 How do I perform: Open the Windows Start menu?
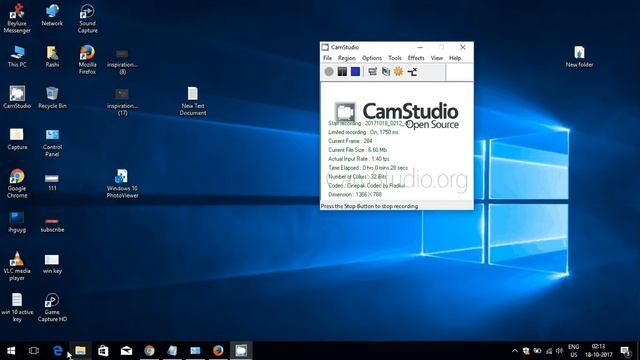pyautogui.click(x=11, y=351)
